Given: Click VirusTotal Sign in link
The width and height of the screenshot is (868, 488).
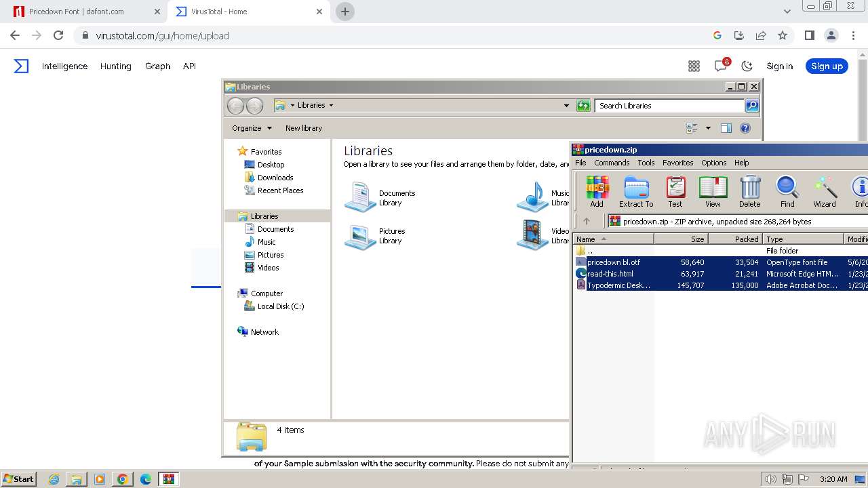Looking at the screenshot, I should (779, 66).
